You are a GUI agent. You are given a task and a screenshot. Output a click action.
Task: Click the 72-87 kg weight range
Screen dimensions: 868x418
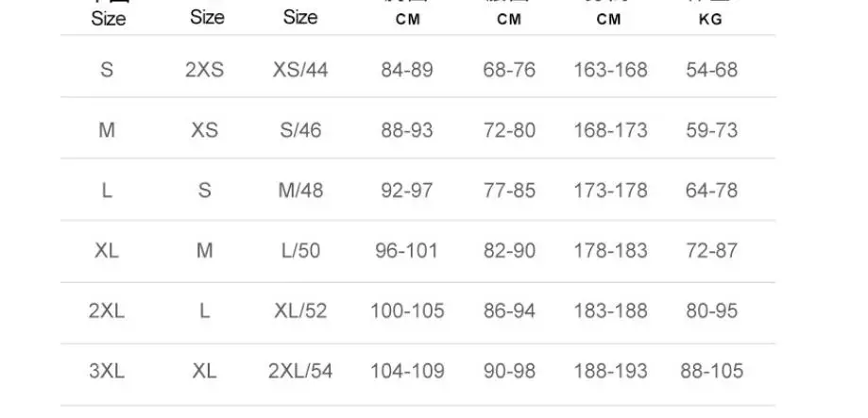tap(711, 251)
